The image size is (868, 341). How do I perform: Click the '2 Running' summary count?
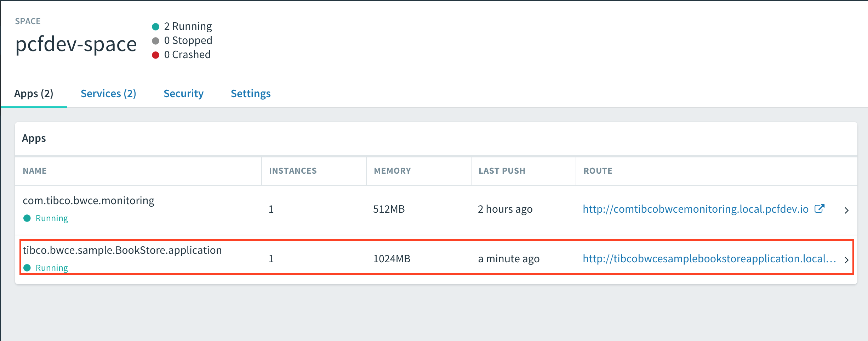(188, 26)
